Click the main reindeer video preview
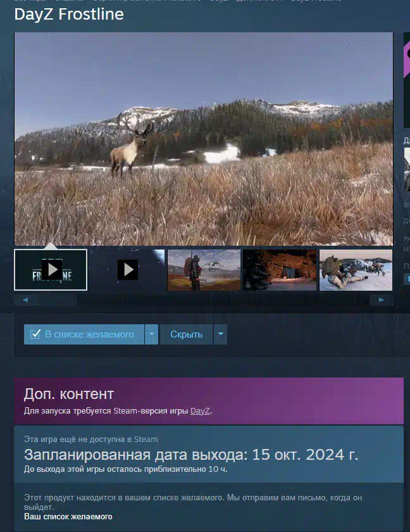This screenshot has height=532, width=410. (x=204, y=139)
